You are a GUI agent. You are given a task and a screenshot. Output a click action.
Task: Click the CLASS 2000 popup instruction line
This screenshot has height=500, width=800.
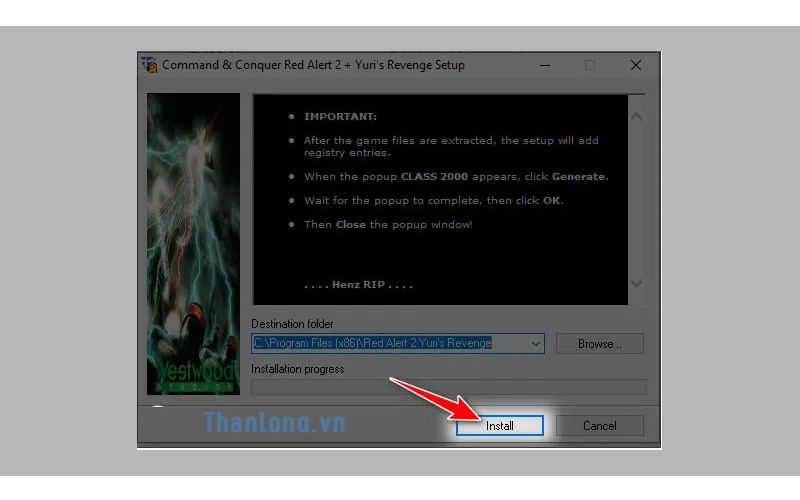coord(455,176)
